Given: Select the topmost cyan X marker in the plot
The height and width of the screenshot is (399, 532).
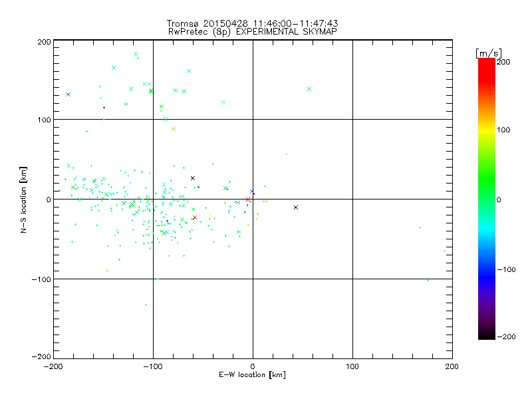Looking at the screenshot, I should [x=136, y=54].
